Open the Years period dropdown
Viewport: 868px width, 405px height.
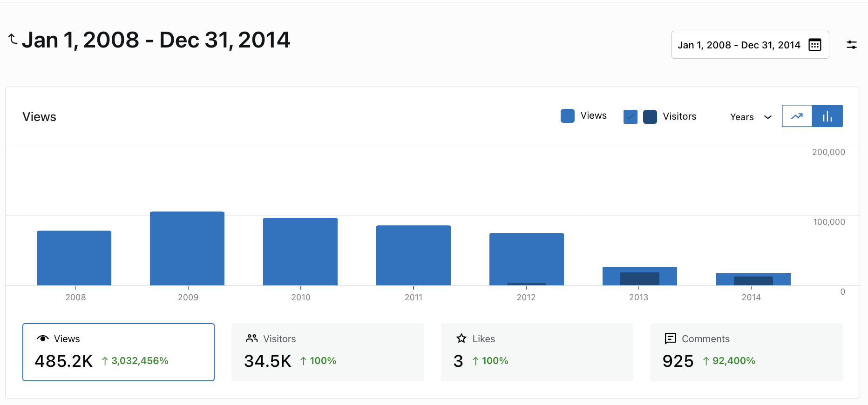pyautogui.click(x=751, y=117)
